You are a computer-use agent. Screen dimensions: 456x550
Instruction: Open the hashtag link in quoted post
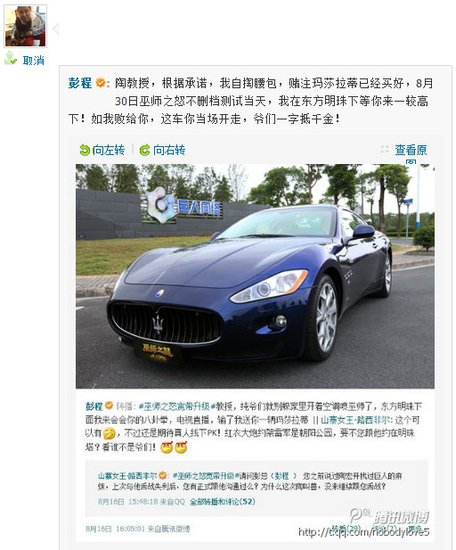(205, 476)
